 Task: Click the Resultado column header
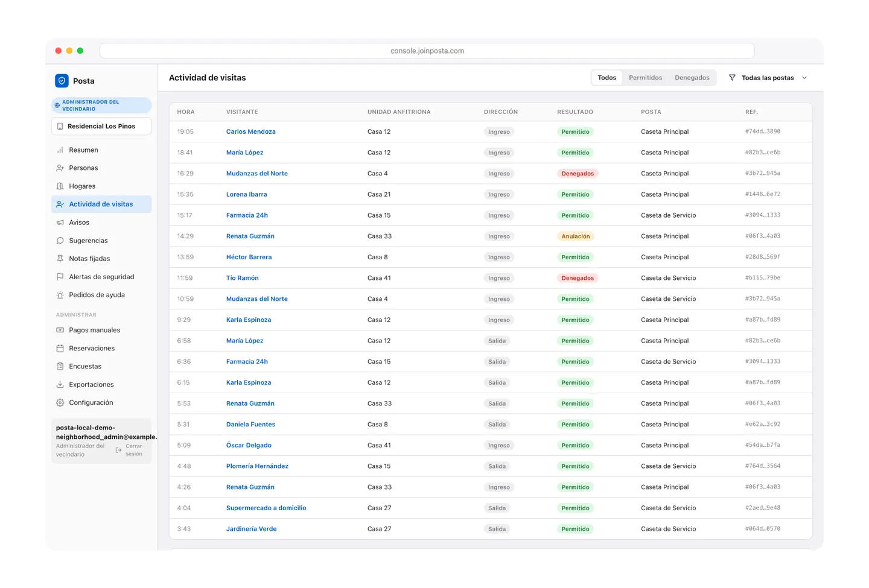click(575, 112)
